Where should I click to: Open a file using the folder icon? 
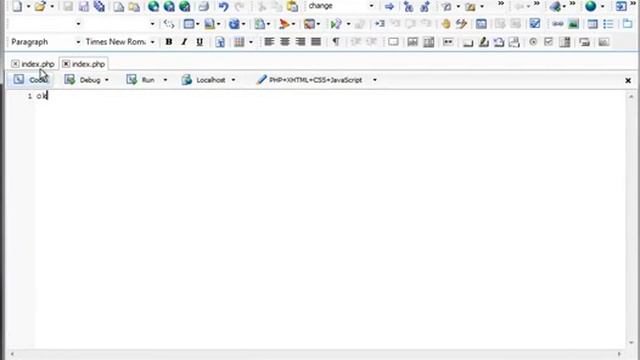pyautogui.click(x=40, y=6)
